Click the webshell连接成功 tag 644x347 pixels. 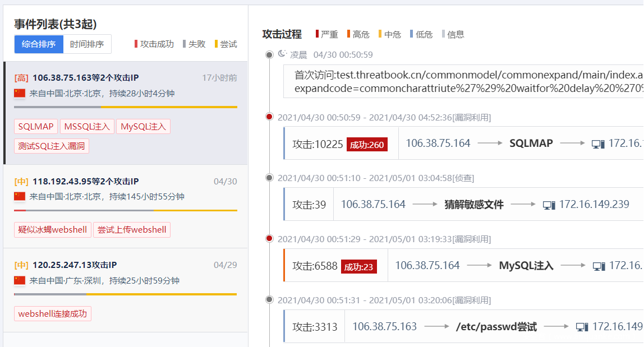(53, 314)
